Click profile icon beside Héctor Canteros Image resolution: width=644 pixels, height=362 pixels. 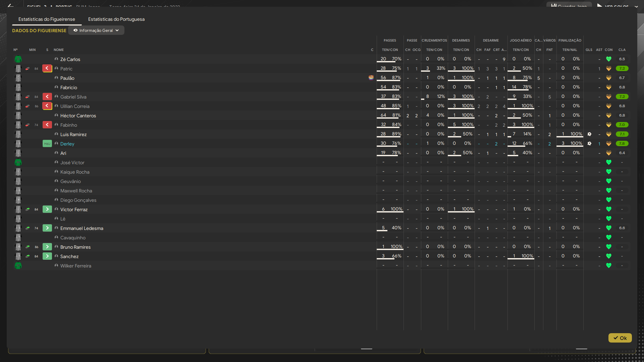[56, 115]
